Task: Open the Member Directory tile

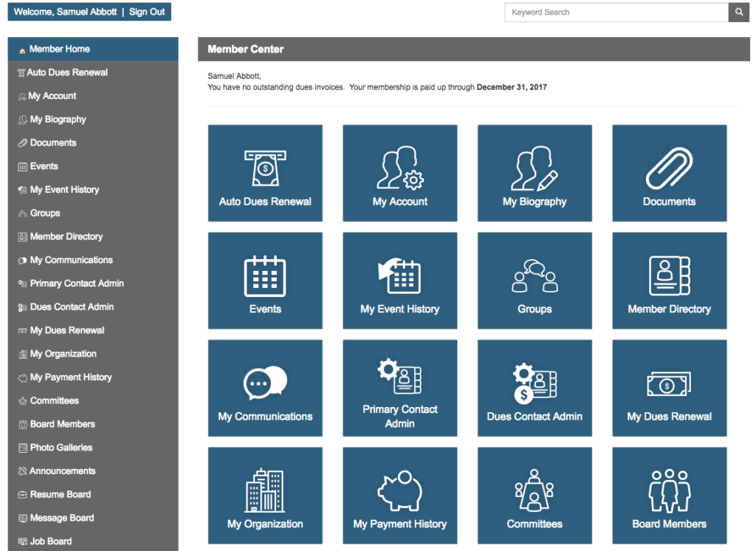Action: [669, 281]
